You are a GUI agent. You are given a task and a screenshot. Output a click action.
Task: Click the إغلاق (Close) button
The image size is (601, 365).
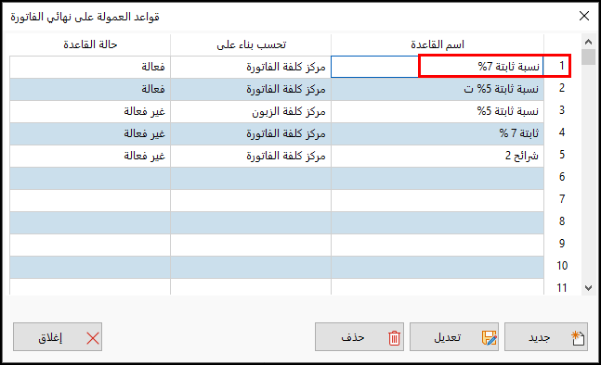point(57,337)
